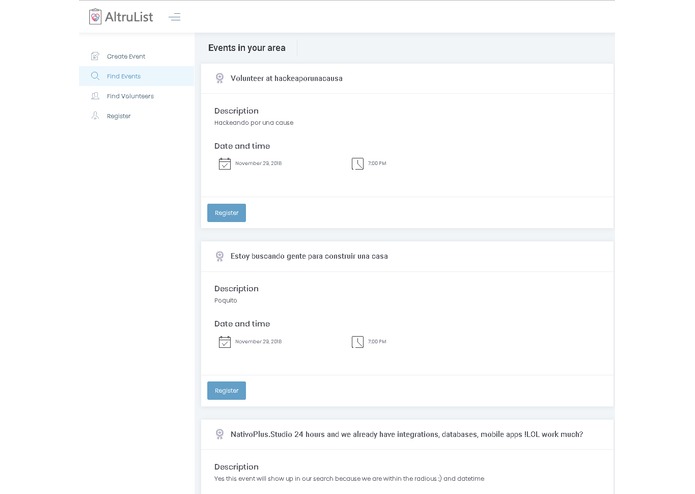Click the Find Events magnifier icon
Screen dimensions: 695x494
tap(95, 76)
